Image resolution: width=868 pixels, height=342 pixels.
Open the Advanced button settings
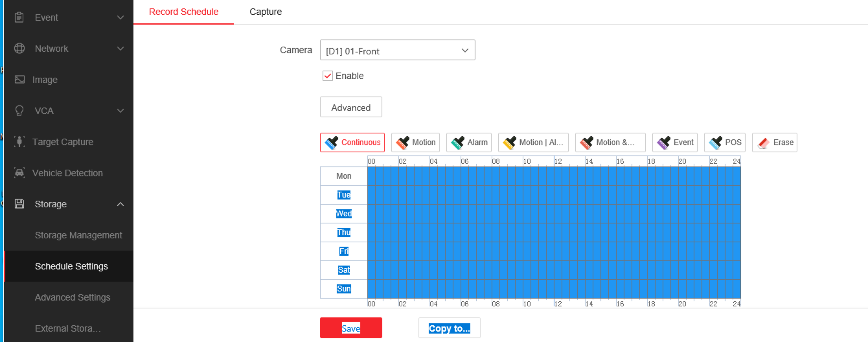351,108
